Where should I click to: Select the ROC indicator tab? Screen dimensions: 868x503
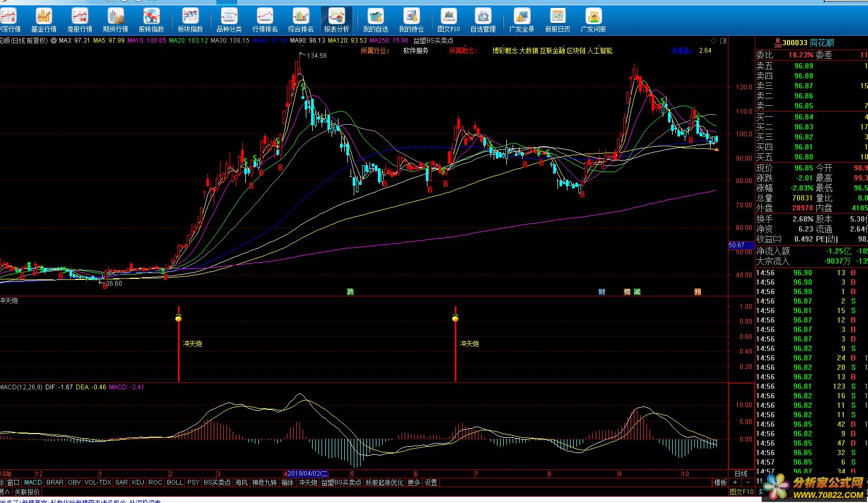155,482
